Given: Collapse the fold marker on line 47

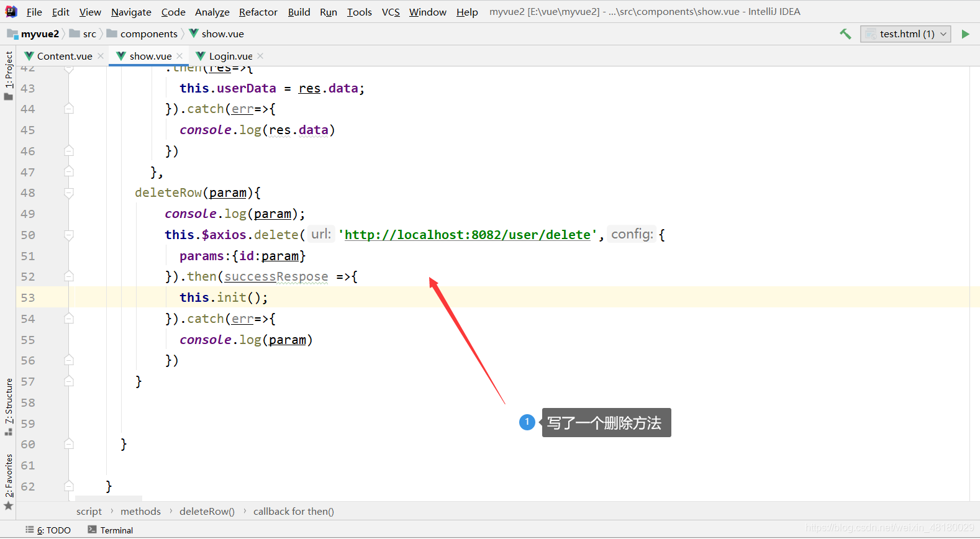Looking at the screenshot, I should click(69, 172).
